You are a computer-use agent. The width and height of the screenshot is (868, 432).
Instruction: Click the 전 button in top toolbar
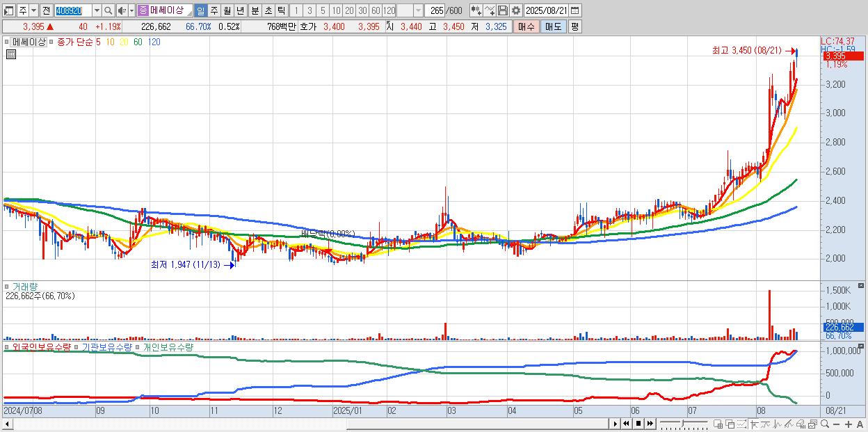coord(46,10)
